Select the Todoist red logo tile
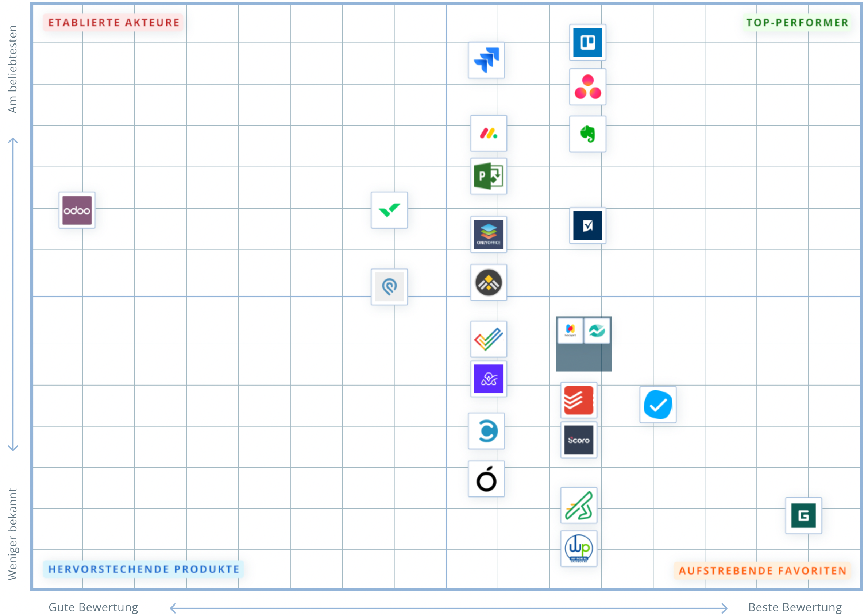Image resolution: width=868 pixels, height=615 pixels. pyautogui.click(x=579, y=400)
